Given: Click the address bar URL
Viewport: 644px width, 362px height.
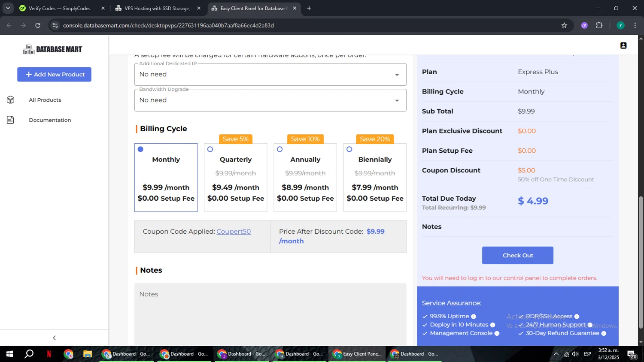Looking at the screenshot, I should pyautogui.click(x=168, y=26).
